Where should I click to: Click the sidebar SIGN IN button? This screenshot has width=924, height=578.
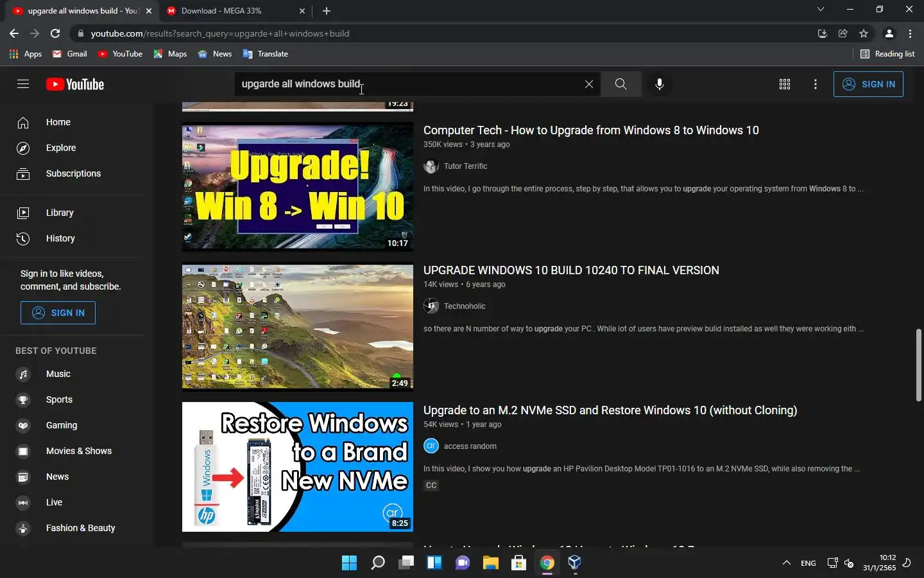(58, 313)
